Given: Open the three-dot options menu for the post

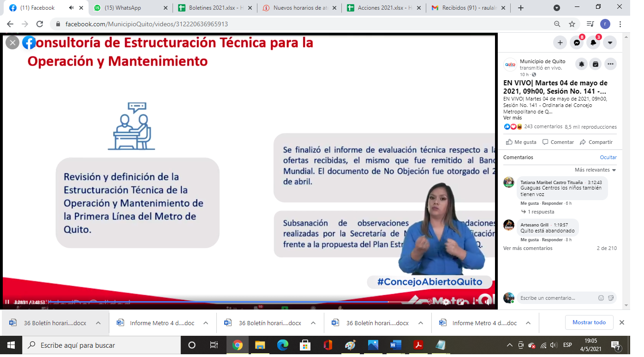Looking at the screenshot, I should click(x=610, y=64).
